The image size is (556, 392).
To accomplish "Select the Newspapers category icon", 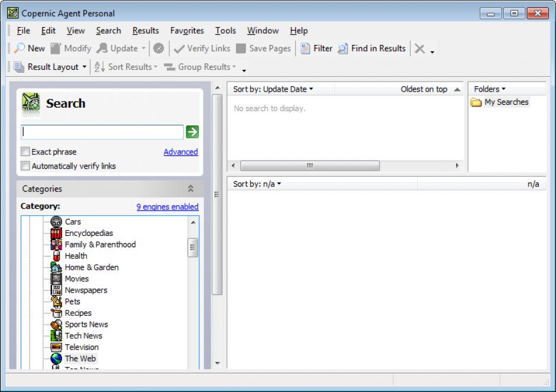I will click(56, 290).
